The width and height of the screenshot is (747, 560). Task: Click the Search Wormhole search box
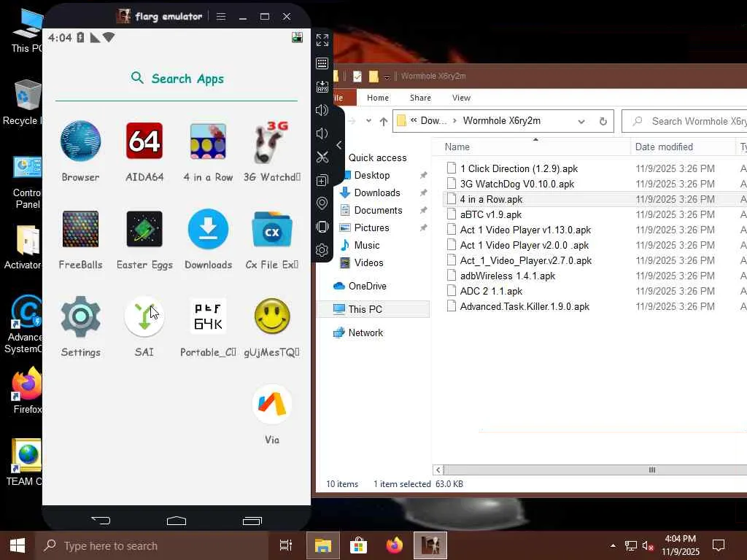pyautogui.click(x=686, y=122)
